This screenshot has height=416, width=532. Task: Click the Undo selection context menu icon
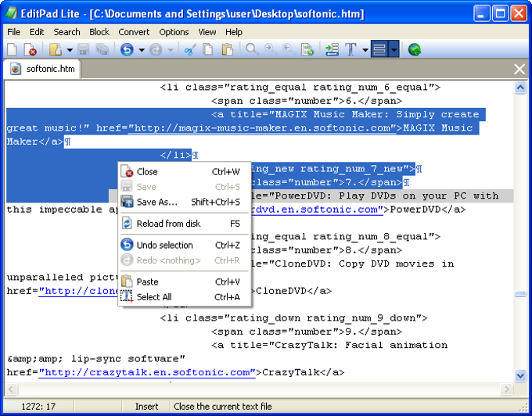[x=127, y=245]
